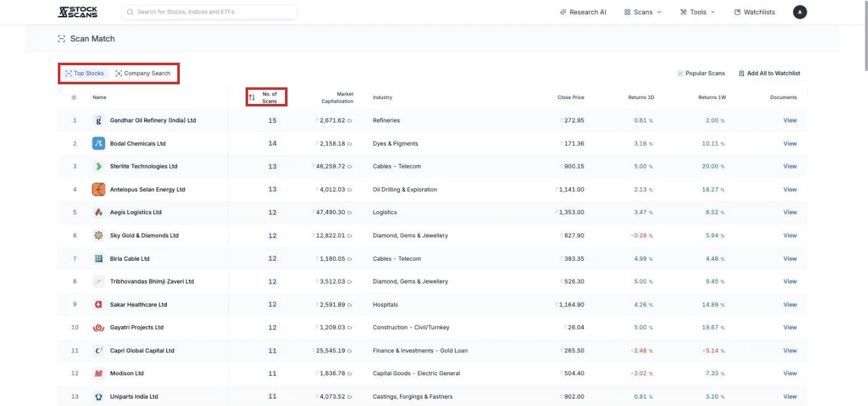Click the Market Capitalization column header

pyautogui.click(x=337, y=97)
